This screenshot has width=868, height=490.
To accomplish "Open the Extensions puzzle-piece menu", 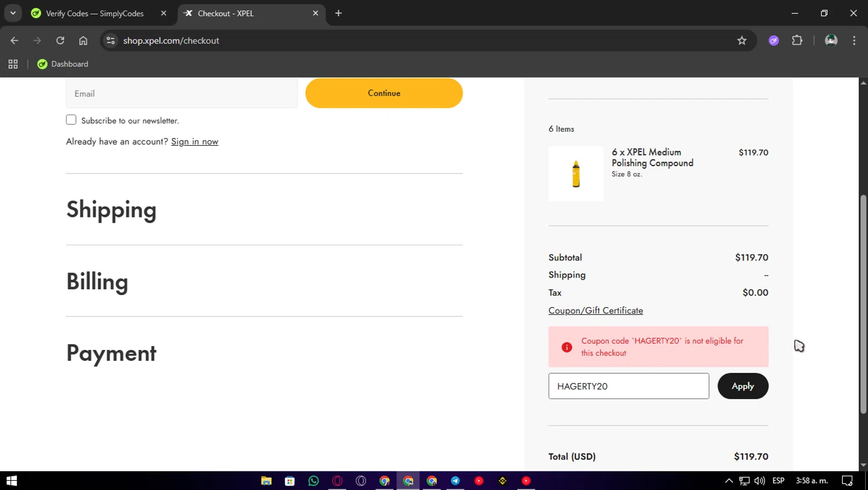I will coord(797,40).
